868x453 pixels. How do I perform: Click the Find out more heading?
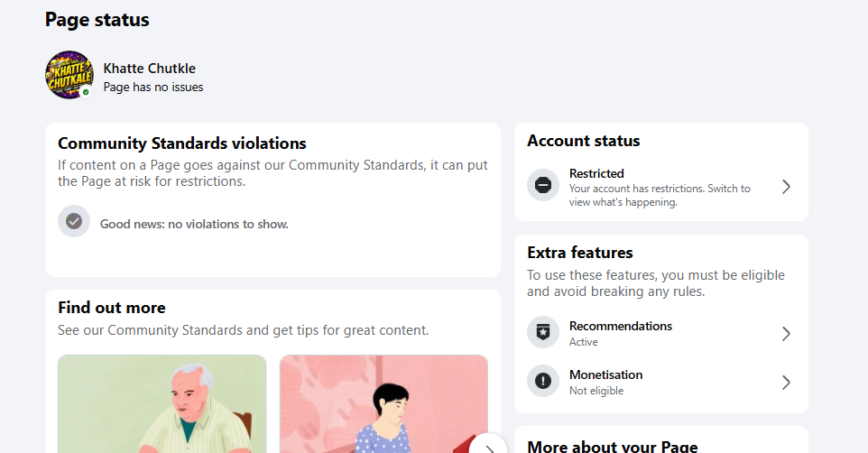pyautogui.click(x=112, y=308)
